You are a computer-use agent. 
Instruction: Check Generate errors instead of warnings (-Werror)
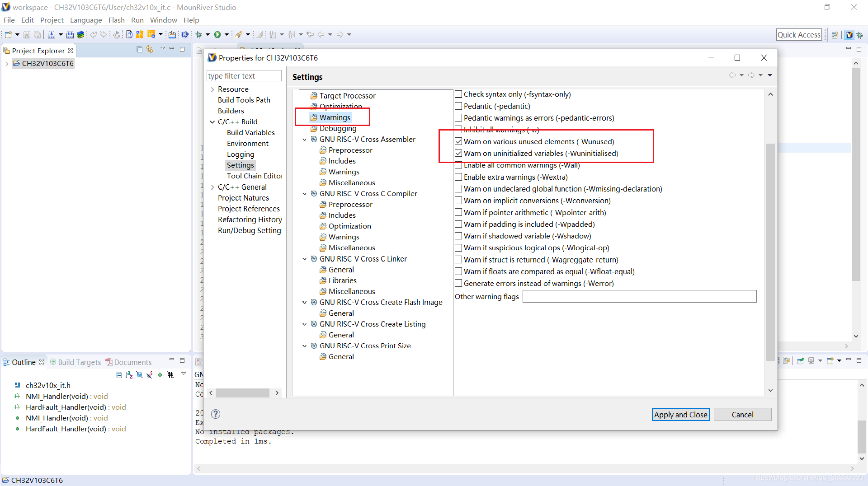(458, 283)
